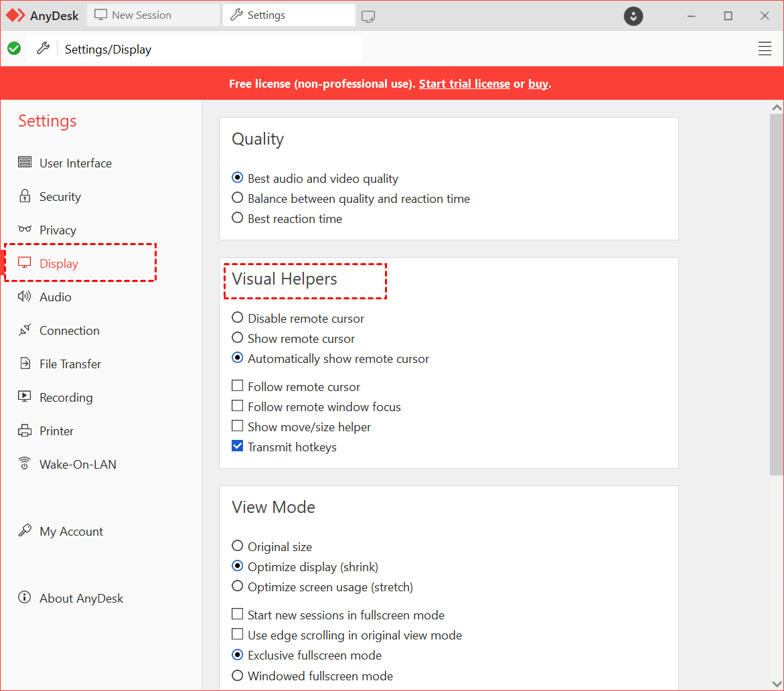Screen dimensions: 784x691
Task: Select the Best reaction time option
Action: (238, 218)
